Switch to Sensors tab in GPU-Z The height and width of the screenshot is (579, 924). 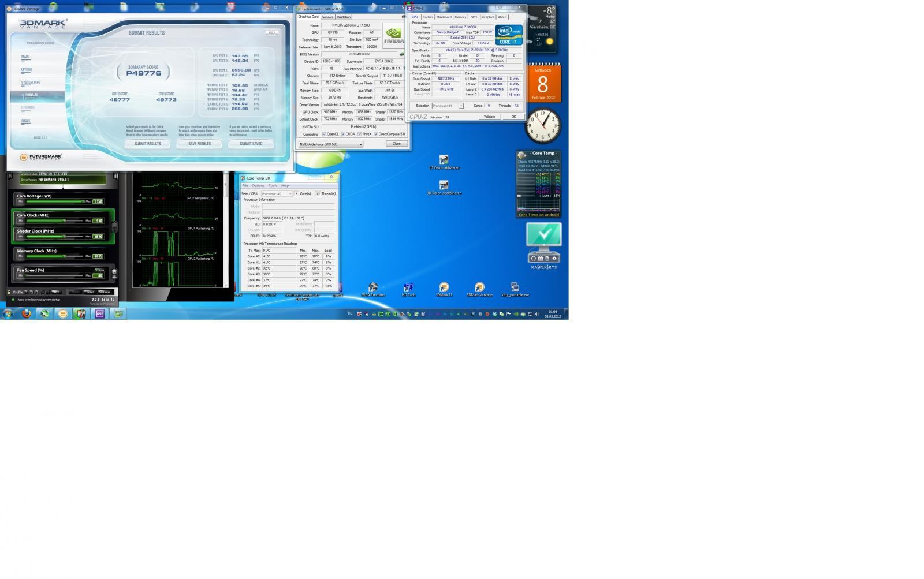[327, 17]
